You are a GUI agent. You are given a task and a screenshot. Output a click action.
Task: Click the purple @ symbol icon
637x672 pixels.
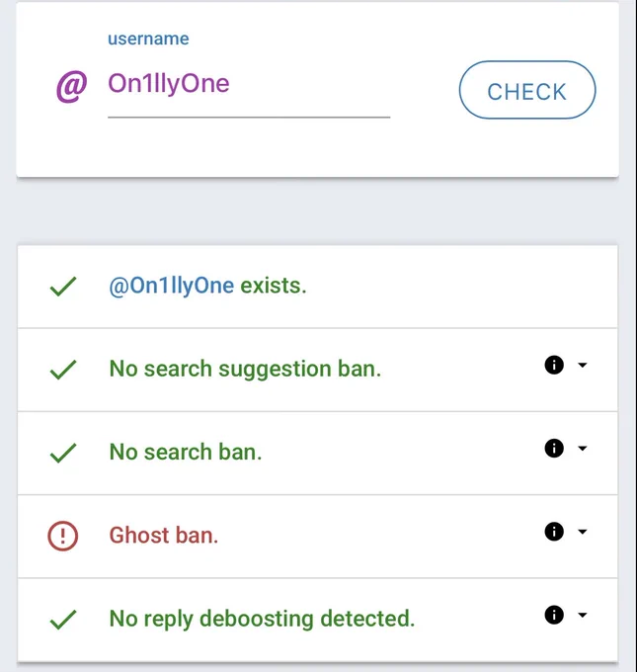click(x=71, y=87)
